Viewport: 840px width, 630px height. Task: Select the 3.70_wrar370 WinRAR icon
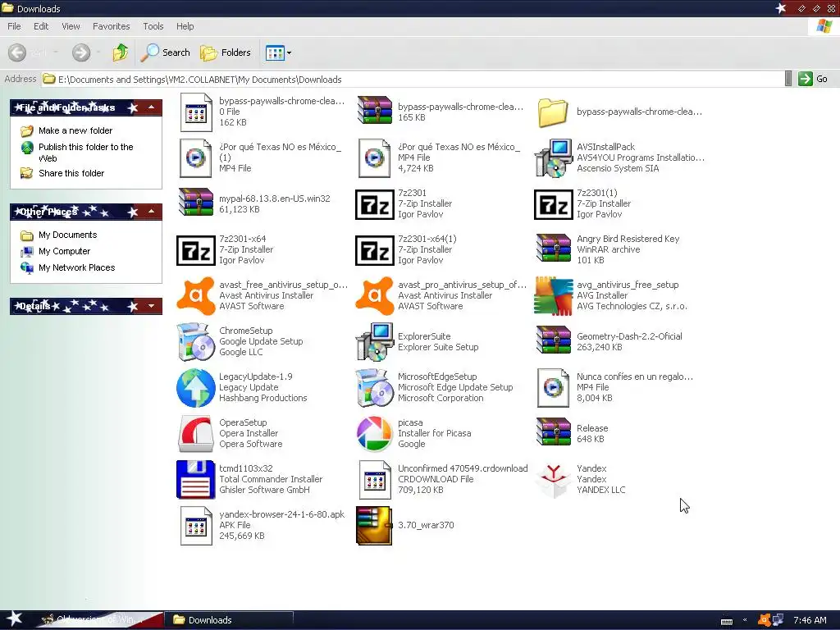click(x=374, y=526)
